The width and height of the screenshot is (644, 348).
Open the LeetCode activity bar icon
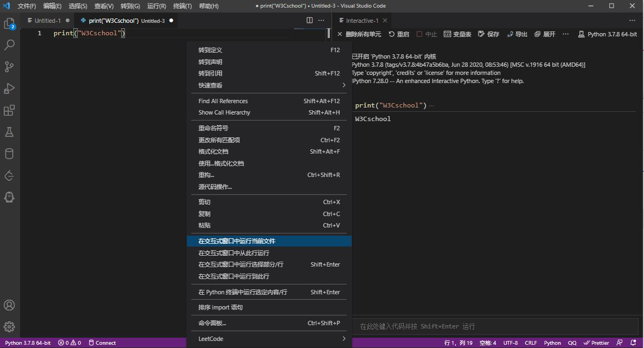click(x=9, y=176)
